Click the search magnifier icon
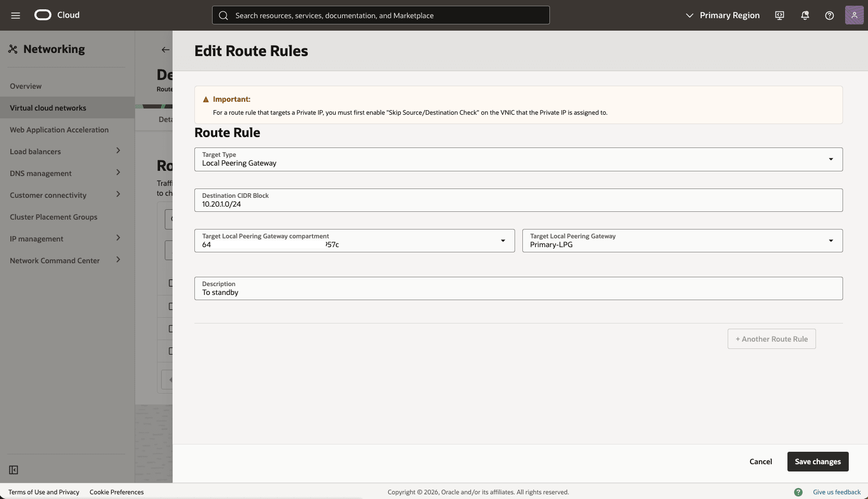The width and height of the screenshot is (868, 499). tap(223, 15)
